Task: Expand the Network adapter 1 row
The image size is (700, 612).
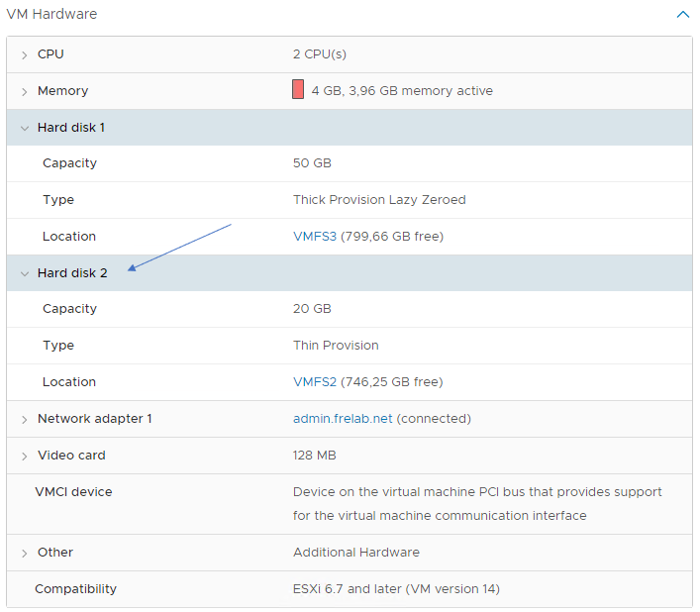Action: point(25,419)
